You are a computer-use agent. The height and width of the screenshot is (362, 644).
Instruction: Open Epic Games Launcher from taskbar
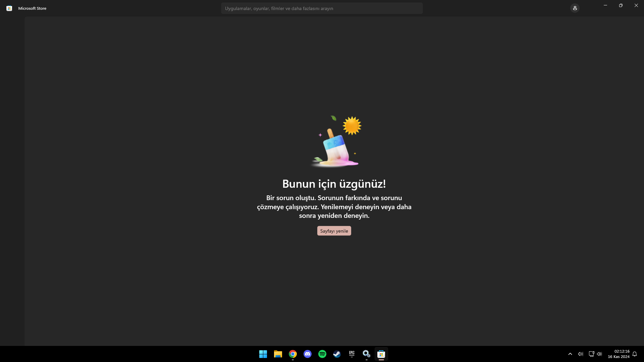pyautogui.click(x=352, y=354)
